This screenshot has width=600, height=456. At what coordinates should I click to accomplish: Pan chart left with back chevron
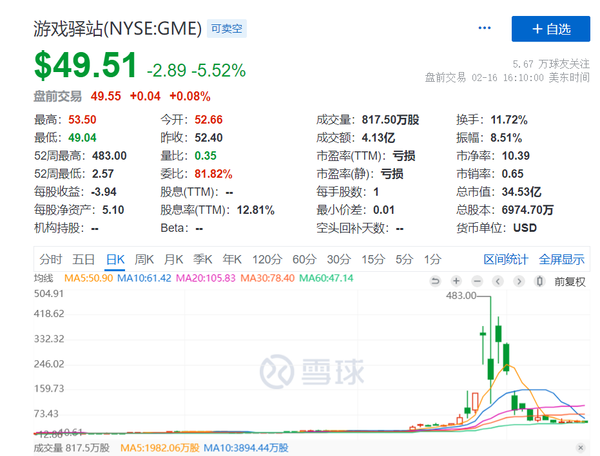(498, 282)
